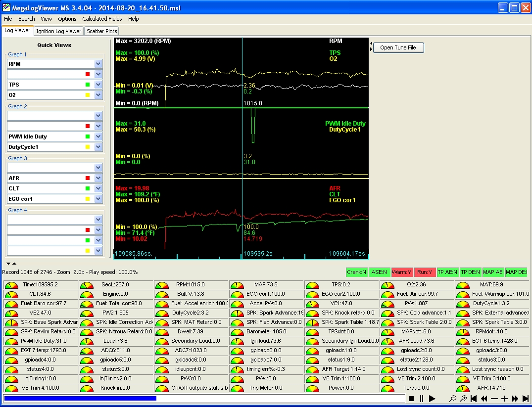Click the Knock in gauge icon

pyautogui.click(x=87, y=389)
